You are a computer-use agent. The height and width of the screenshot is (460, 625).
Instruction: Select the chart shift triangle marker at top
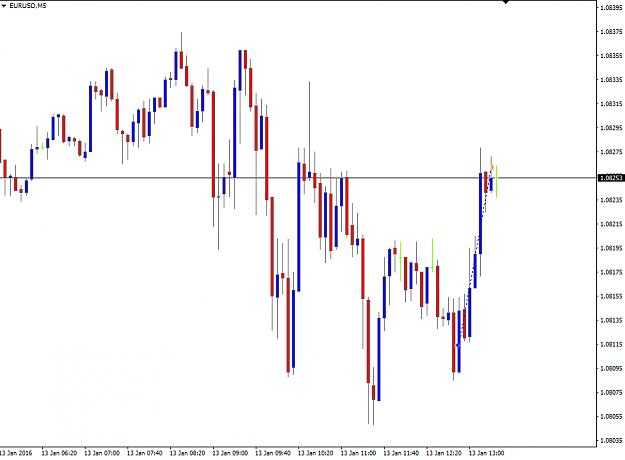click(505, 2)
